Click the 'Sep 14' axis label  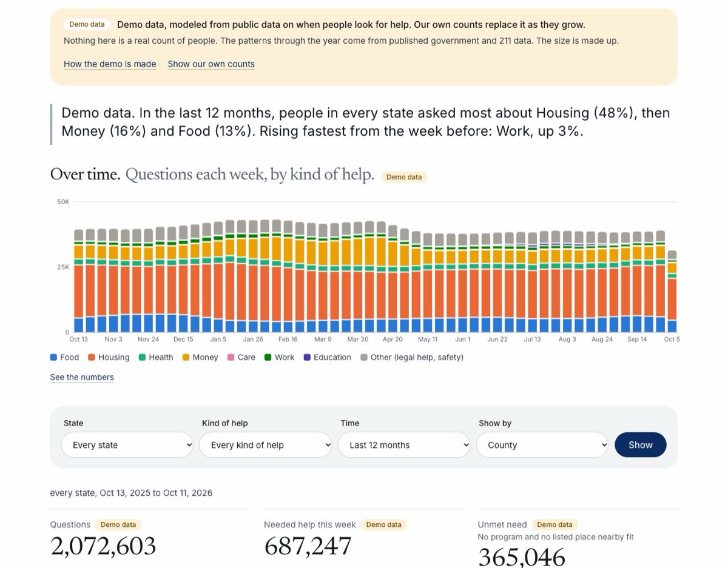pyautogui.click(x=637, y=339)
